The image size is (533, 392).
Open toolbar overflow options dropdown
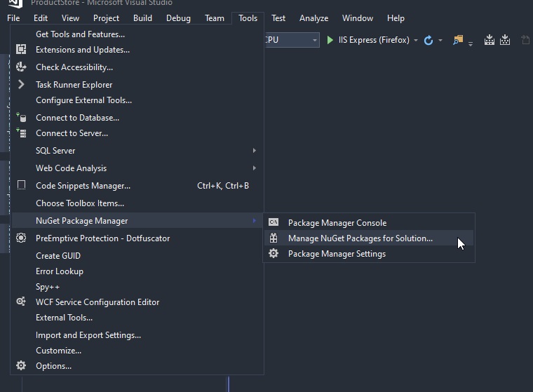pyautogui.click(x=471, y=43)
